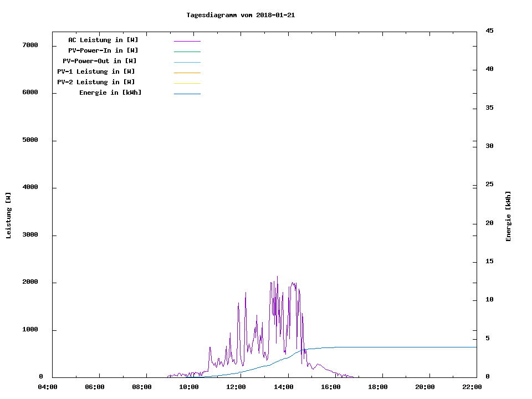Click the 5 tick label on the energy axis
This screenshot has width=532, height=399.
(487, 339)
